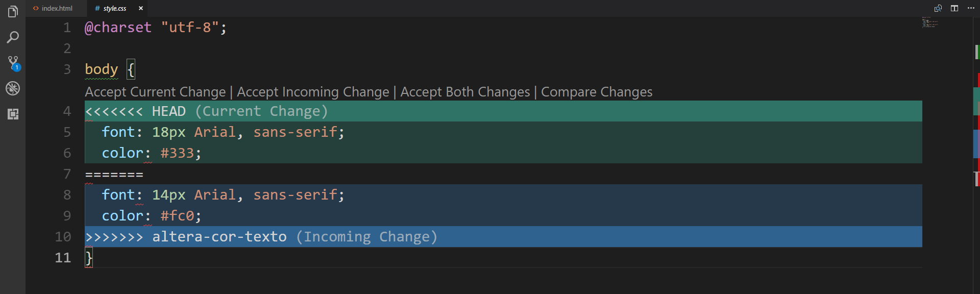
Task: Split the editor to the side
Action: (954, 8)
